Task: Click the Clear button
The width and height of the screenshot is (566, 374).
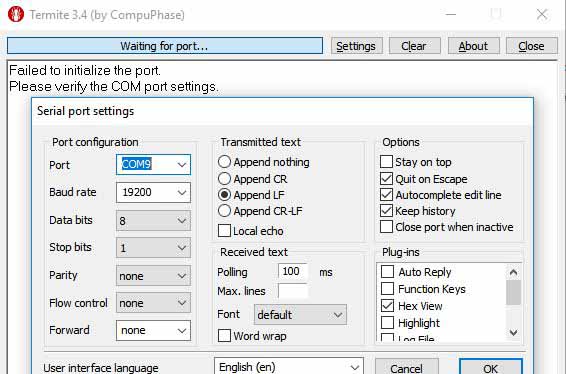Action: (x=414, y=46)
